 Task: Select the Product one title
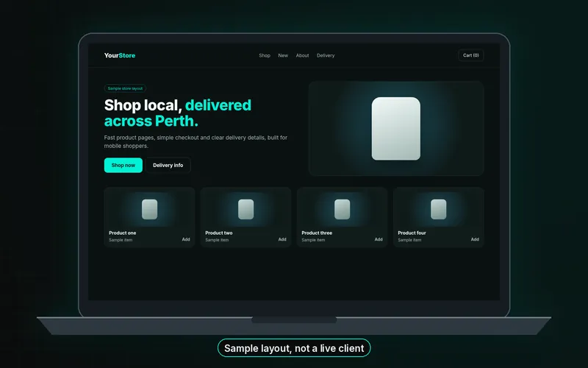[123, 233]
